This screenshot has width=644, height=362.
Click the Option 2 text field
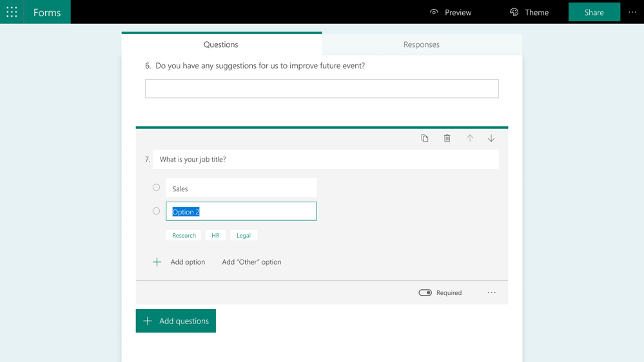(x=241, y=211)
